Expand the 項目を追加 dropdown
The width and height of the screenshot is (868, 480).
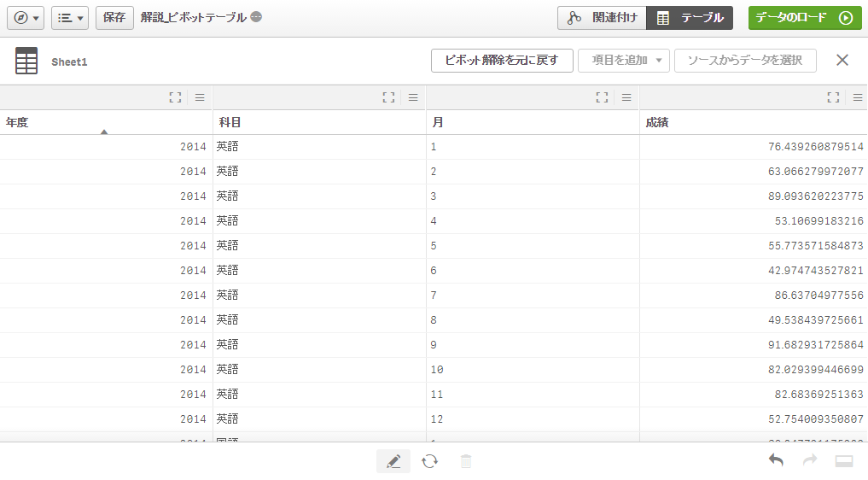click(624, 61)
